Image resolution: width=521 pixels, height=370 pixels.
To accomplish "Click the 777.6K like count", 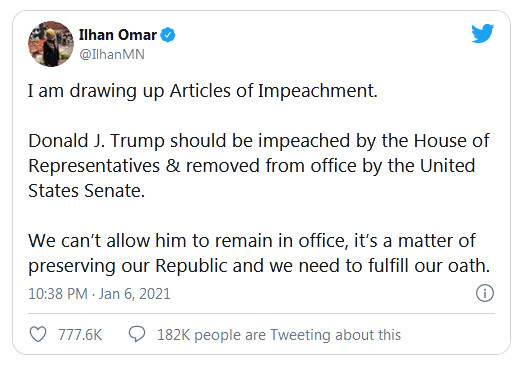I will click(x=80, y=335).
